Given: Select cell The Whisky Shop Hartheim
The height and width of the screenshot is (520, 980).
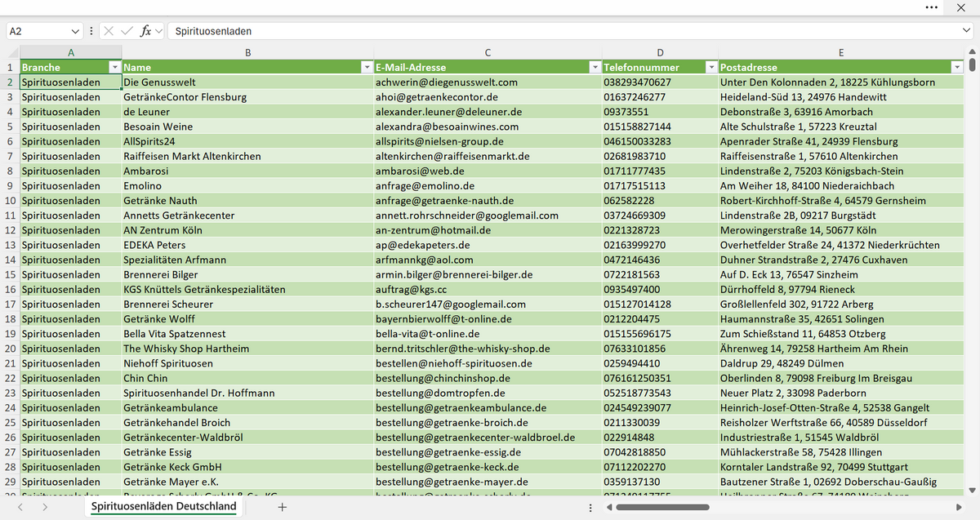Looking at the screenshot, I should pos(248,349).
